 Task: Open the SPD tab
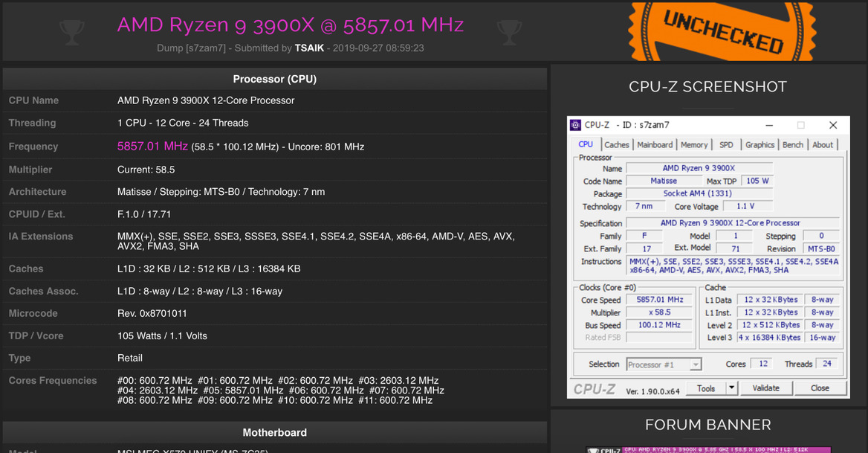pos(726,145)
